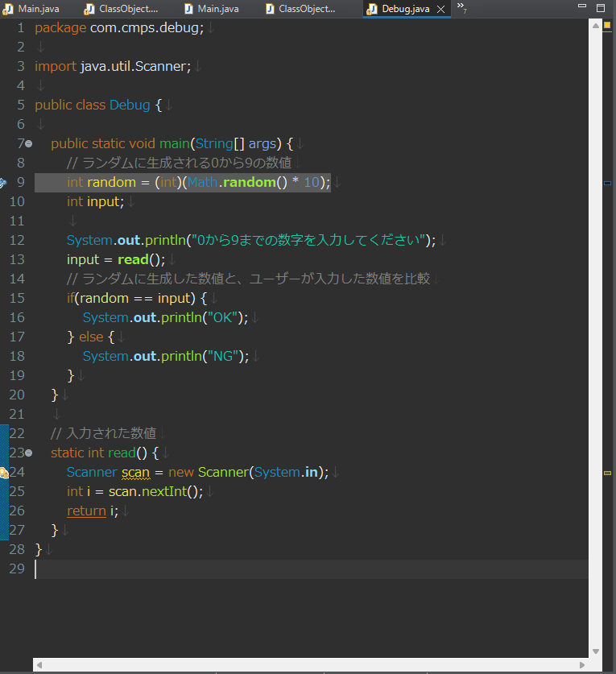The height and width of the screenshot is (674, 616).
Task: Collapse the read method fold on line 23
Action: click(29, 453)
